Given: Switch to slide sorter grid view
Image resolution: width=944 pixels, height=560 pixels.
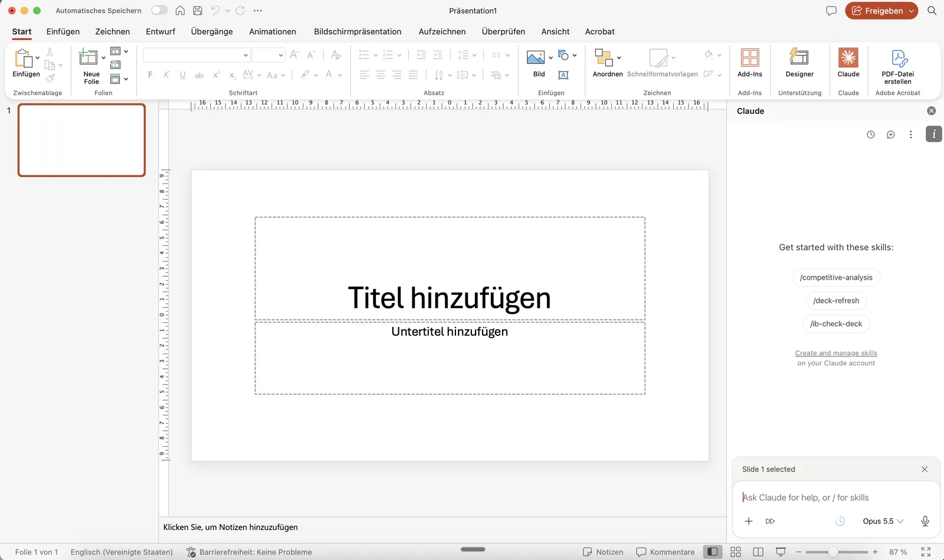Looking at the screenshot, I should coord(736,552).
